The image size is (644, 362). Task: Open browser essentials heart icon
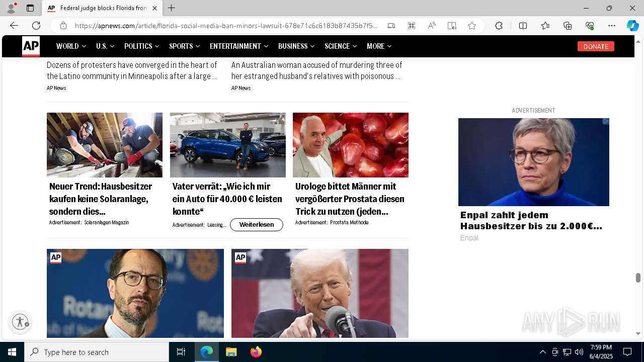[590, 26]
